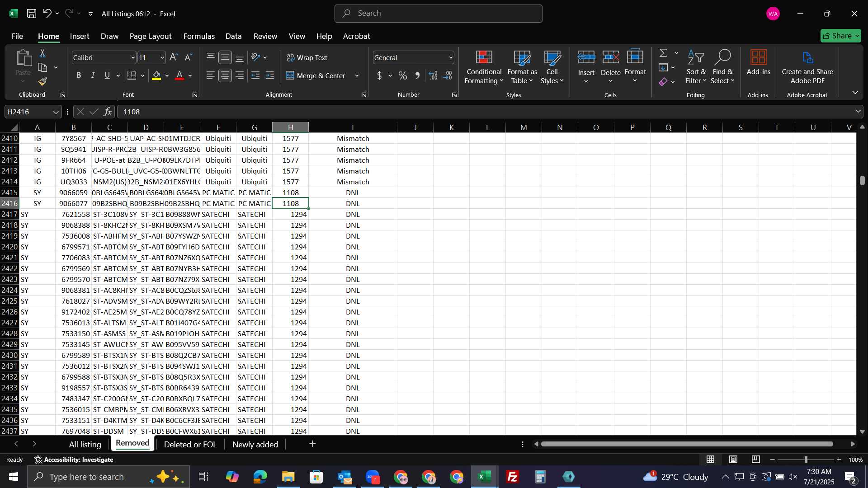Click the Orientation text angle icon

coord(256,57)
